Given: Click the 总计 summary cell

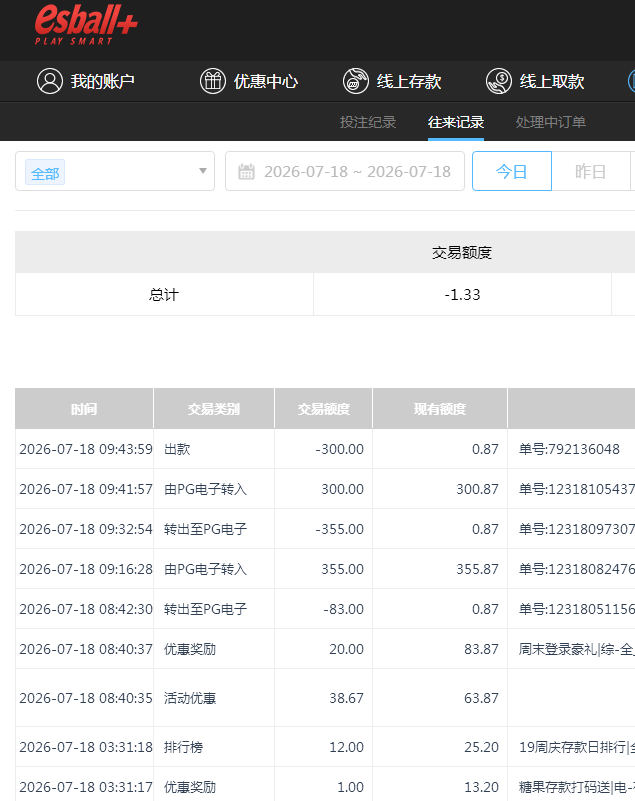Looking at the screenshot, I should 164,295.
